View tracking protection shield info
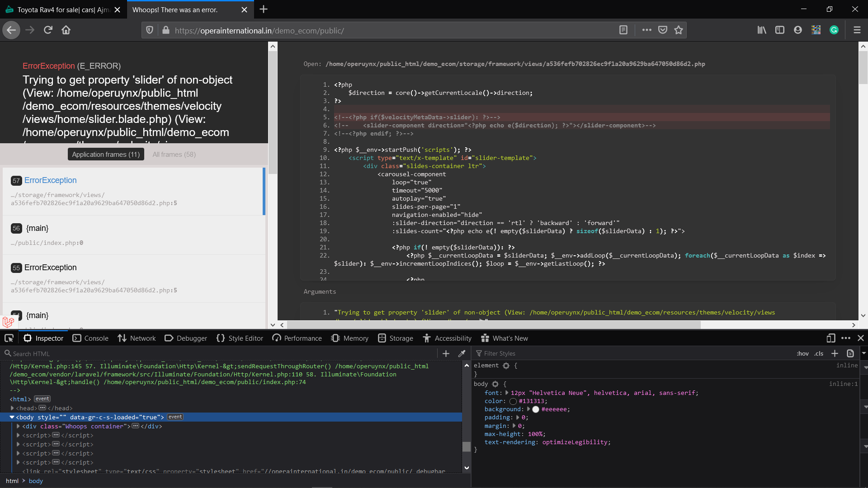 tap(150, 30)
